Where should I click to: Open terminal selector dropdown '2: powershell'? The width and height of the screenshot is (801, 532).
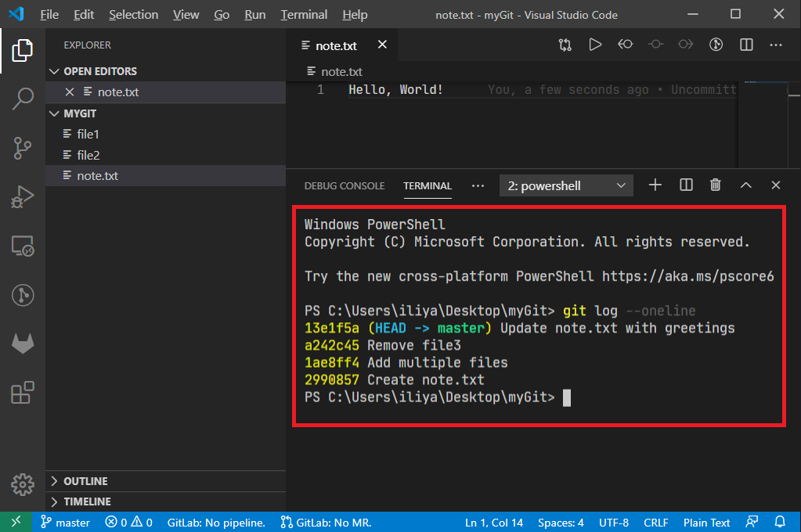point(566,185)
